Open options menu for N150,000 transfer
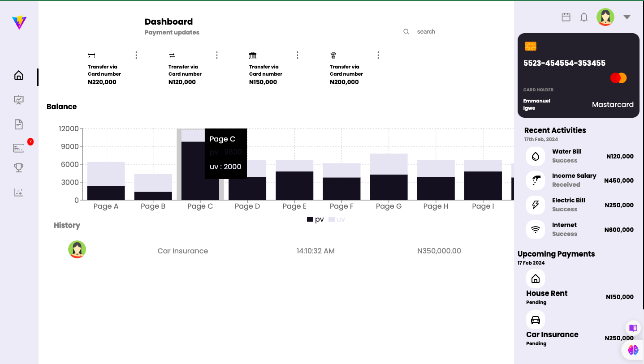This screenshot has height=364, width=644. click(x=298, y=55)
